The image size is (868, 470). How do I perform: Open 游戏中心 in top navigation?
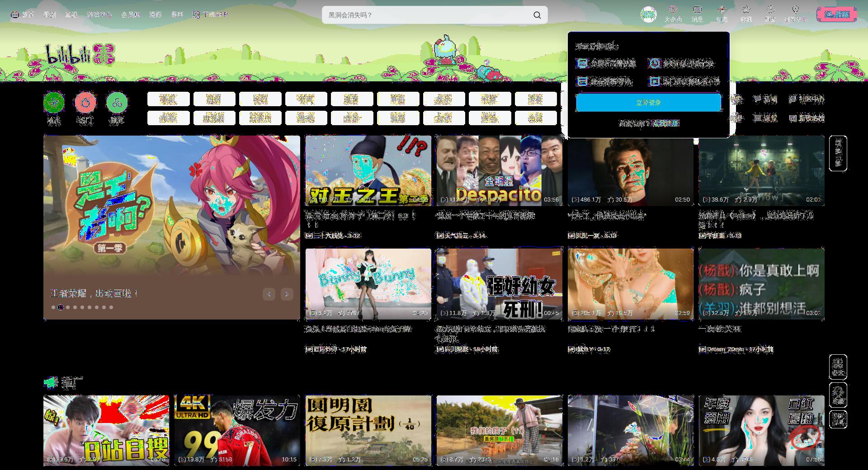point(99,14)
